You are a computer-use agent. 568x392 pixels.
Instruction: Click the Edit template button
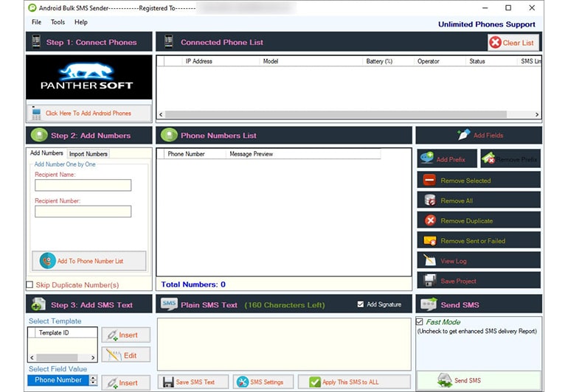tap(125, 355)
